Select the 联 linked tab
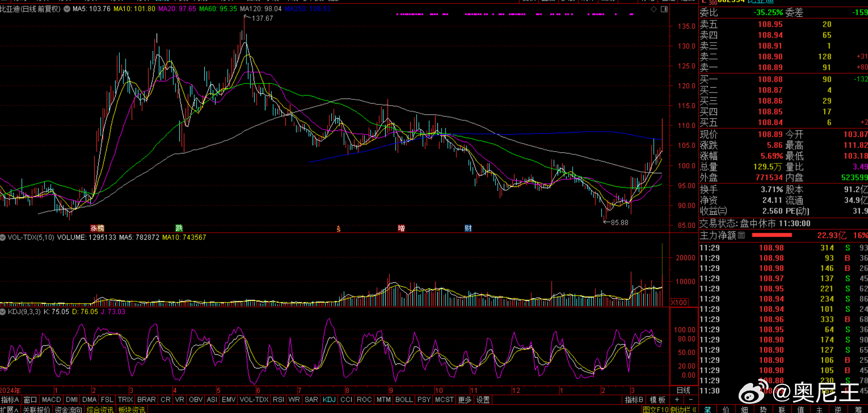The height and width of the screenshot is (413, 868). pyautogui.click(x=782, y=409)
